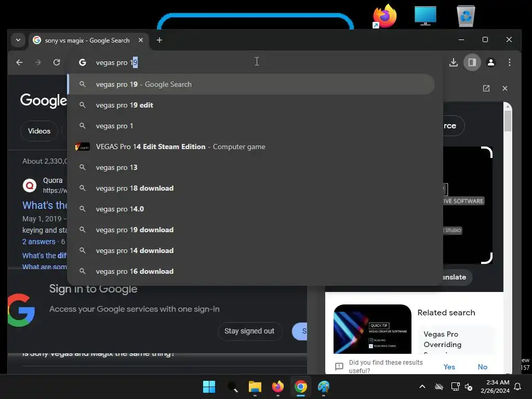Go back to previous page
This screenshot has height=399, width=532.
[x=19, y=62]
